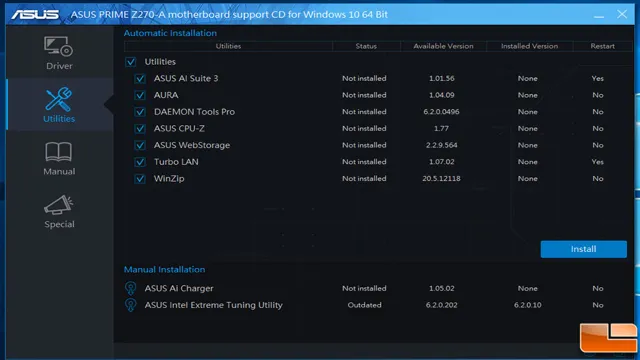Uncheck the AURA utility
Viewport: 640px width, 360px height.
pos(140,95)
